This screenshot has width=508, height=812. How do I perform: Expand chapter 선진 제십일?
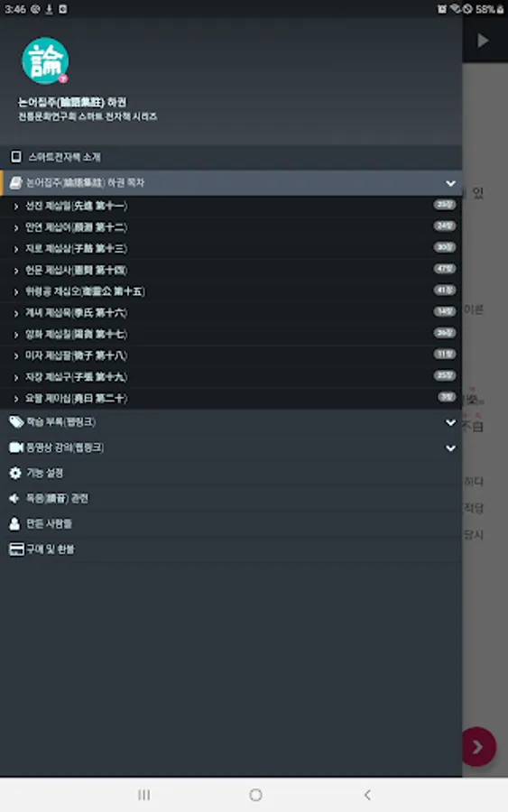231,206
